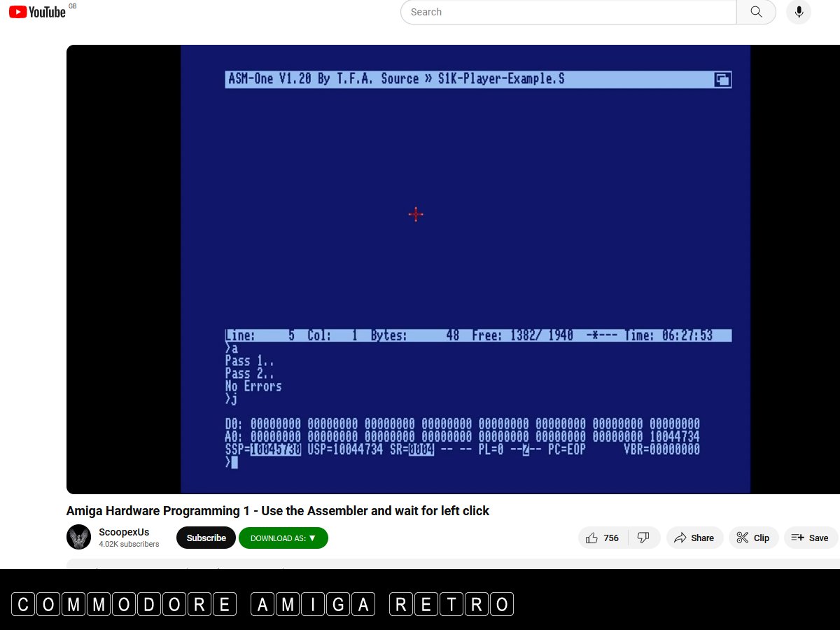Save the video to a playlist
The image size is (840, 630).
[811, 538]
